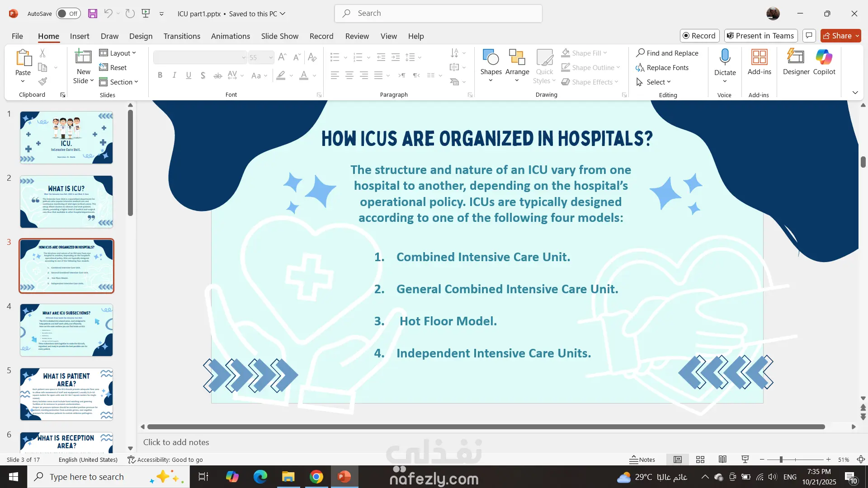Click Present in Teams button
Screen dimensions: 868x488
(760, 36)
